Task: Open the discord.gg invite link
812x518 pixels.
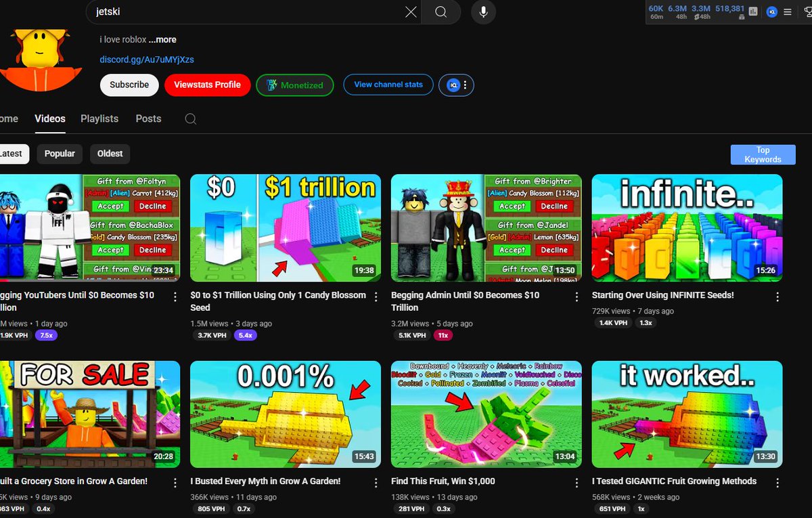Action: [147, 60]
